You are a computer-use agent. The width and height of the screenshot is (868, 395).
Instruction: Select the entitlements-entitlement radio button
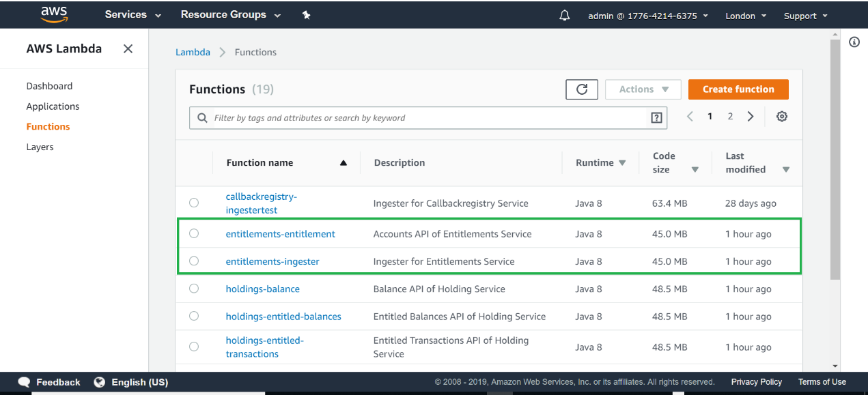pos(194,234)
